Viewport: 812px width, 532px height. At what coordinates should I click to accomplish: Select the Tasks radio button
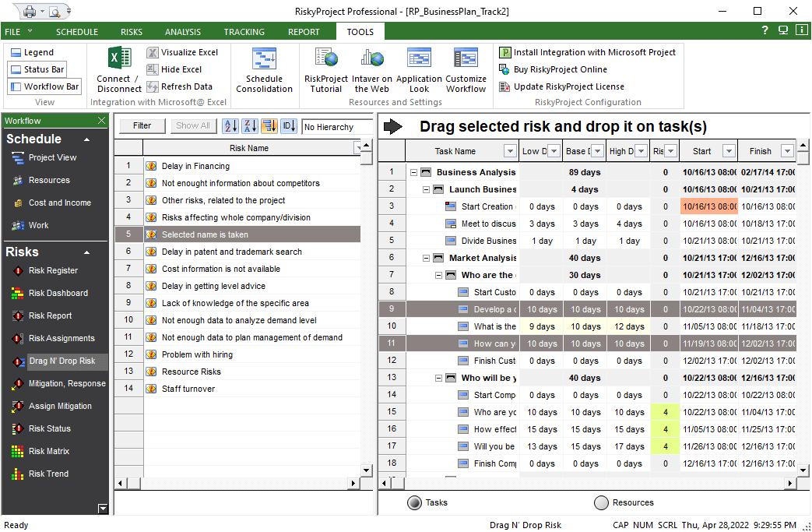pos(414,503)
